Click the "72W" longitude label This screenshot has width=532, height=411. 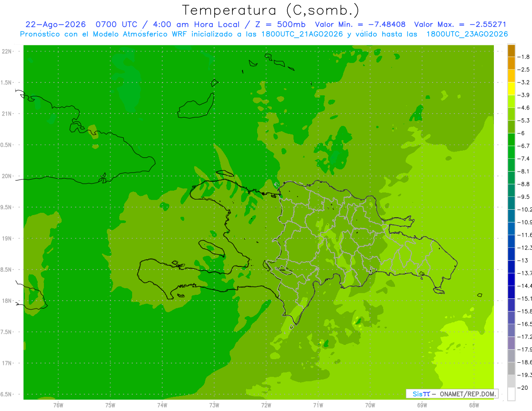(x=266, y=405)
